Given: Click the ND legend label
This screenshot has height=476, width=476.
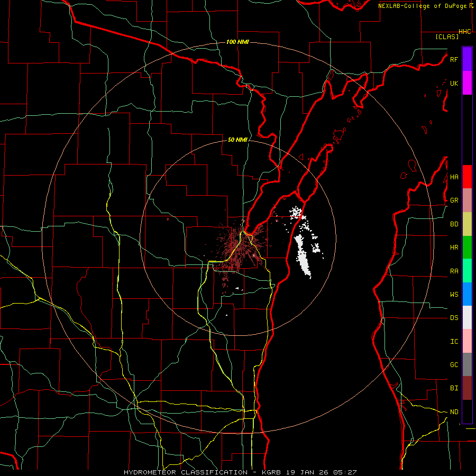Looking at the screenshot, I should [x=454, y=412].
